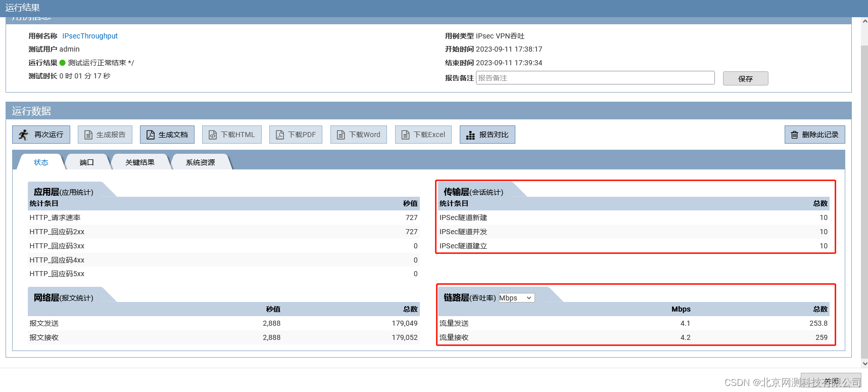The height and width of the screenshot is (392, 868).
Task: Click the 253.8 traffic sent total
Action: (x=818, y=323)
